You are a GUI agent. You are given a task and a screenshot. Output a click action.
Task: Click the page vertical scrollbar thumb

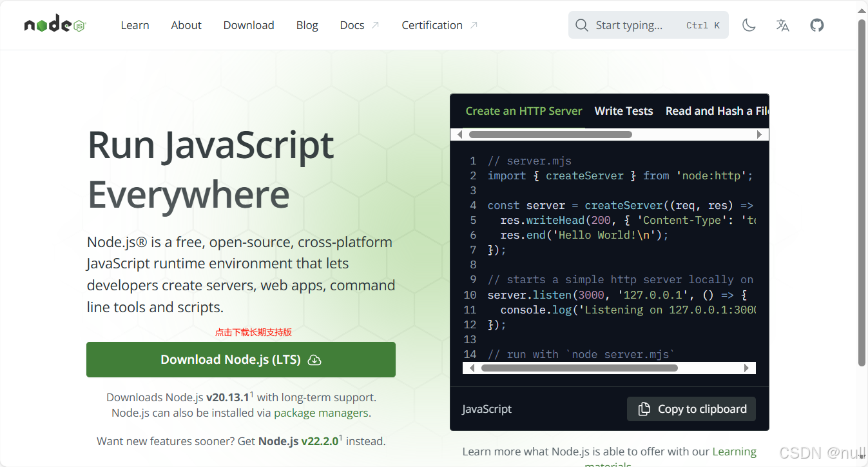click(x=862, y=193)
